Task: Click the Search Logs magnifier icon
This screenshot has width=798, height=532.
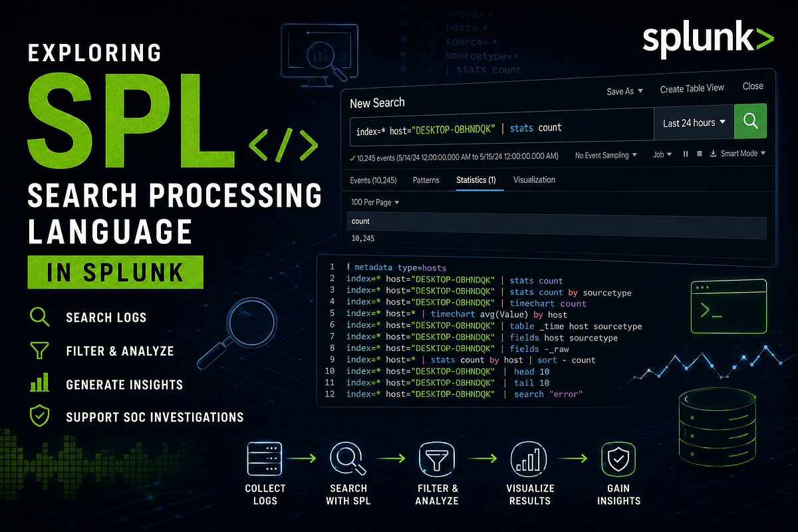Action: [x=40, y=316]
